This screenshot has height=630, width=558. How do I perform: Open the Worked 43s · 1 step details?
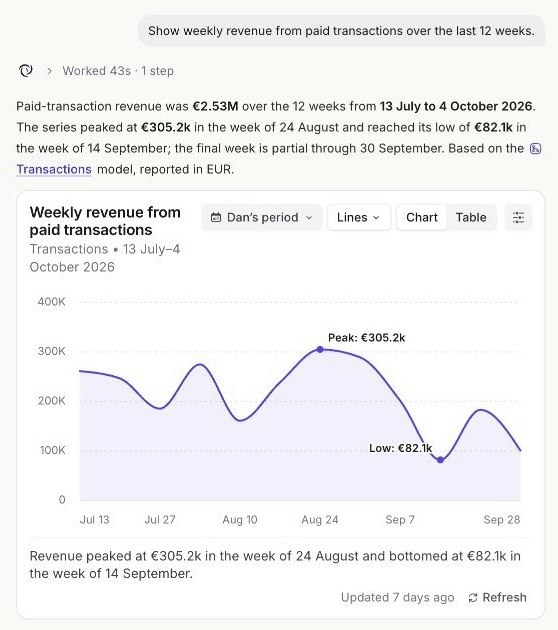[x=118, y=71]
